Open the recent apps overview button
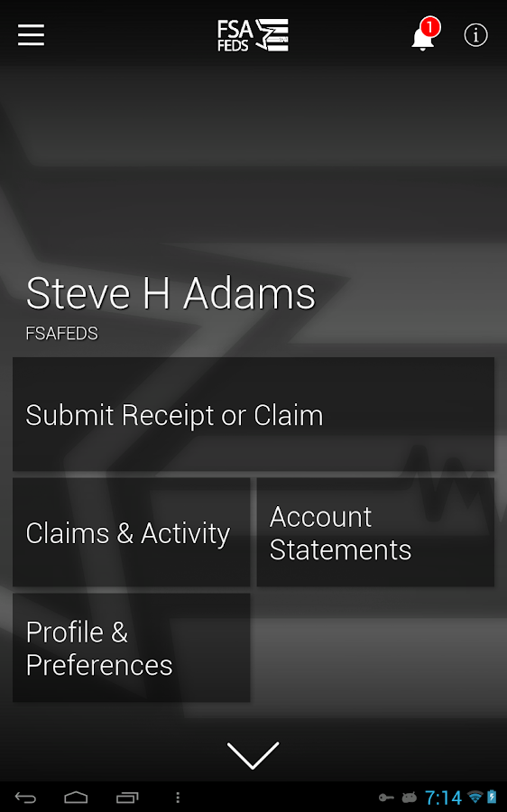The width and height of the screenshot is (507, 812). [127, 798]
